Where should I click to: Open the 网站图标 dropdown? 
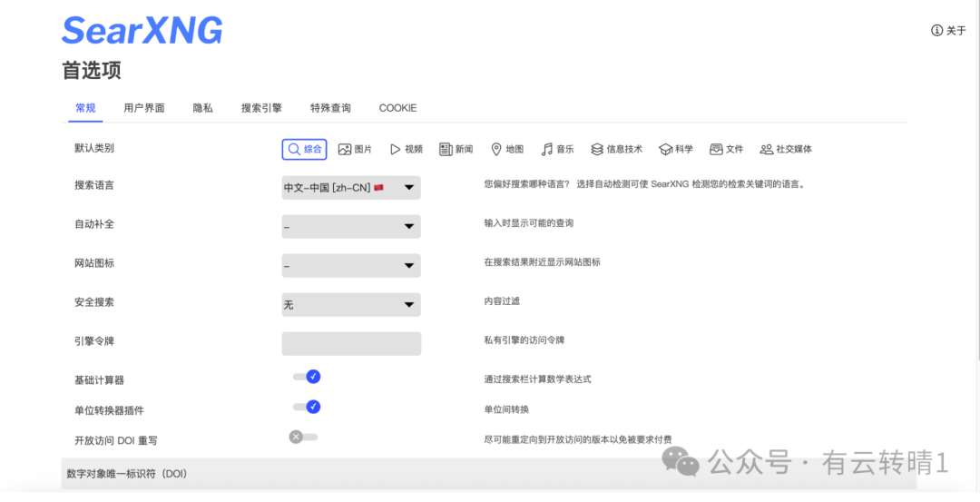click(351, 266)
